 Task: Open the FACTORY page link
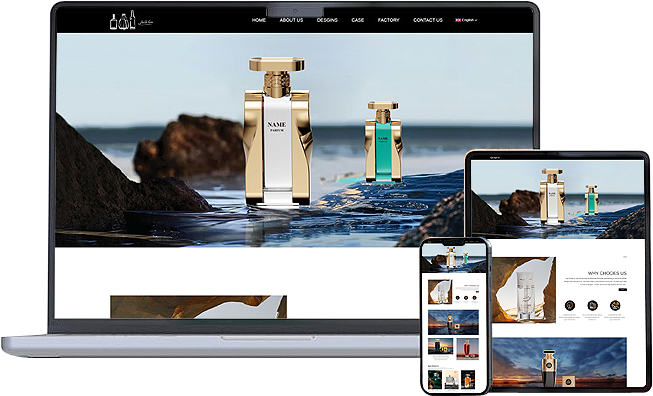click(389, 20)
